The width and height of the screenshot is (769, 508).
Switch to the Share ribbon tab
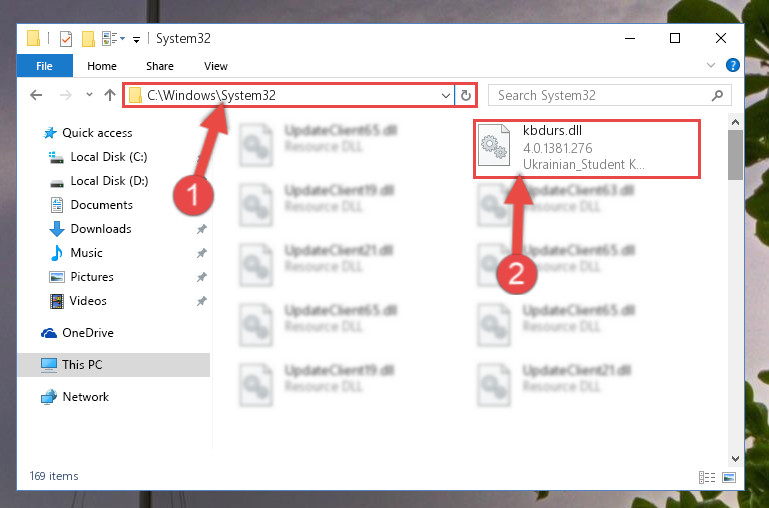160,66
